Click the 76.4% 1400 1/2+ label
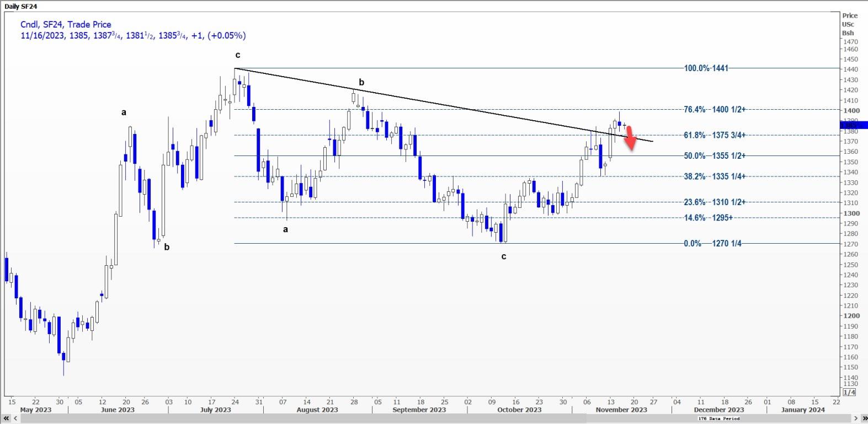This screenshot has height=424, width=868. pos(715,110)
